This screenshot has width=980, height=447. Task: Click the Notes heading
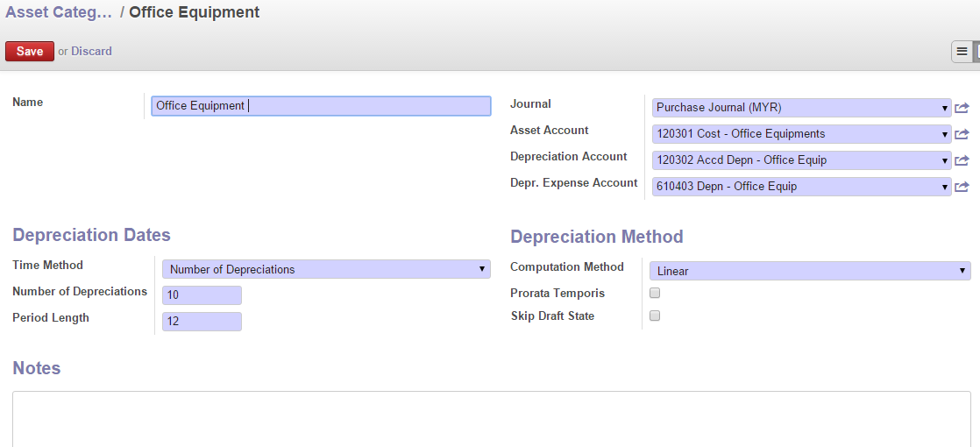(x=36, y=368)
